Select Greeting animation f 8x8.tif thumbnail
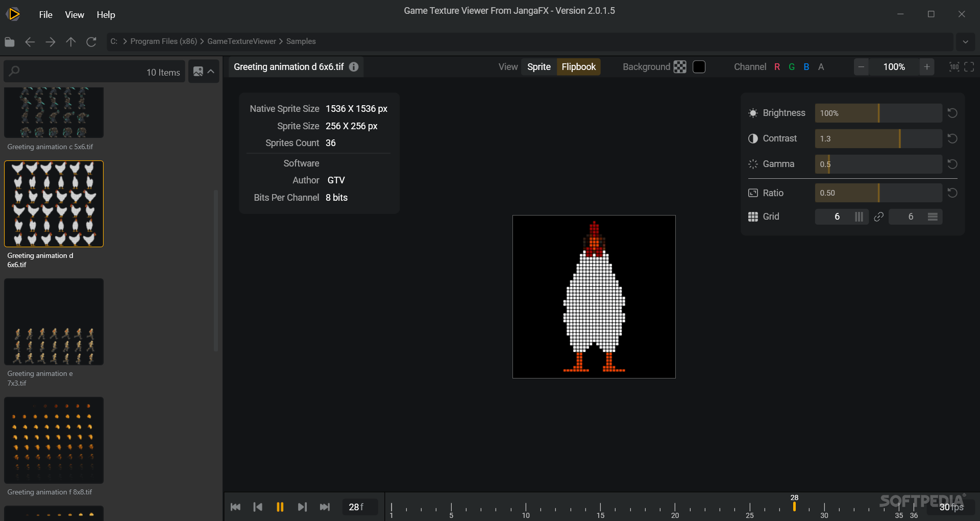Screen dimensions: 980x521 [54, 440]
